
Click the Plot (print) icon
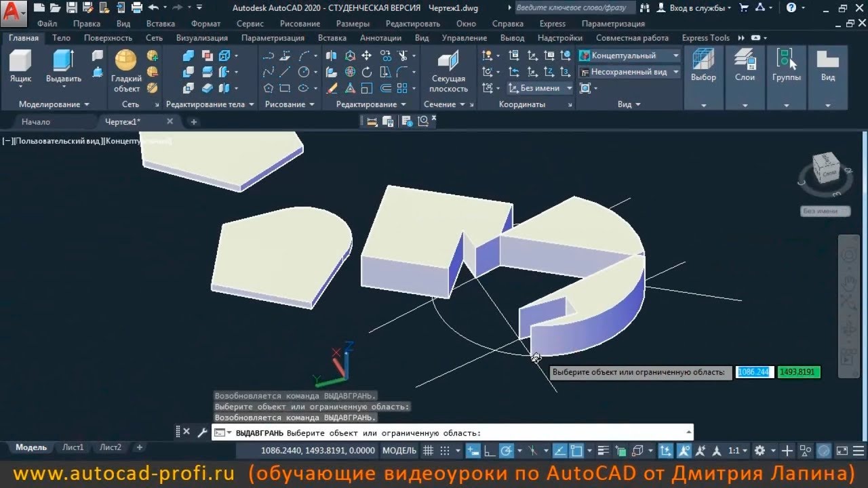136,7
